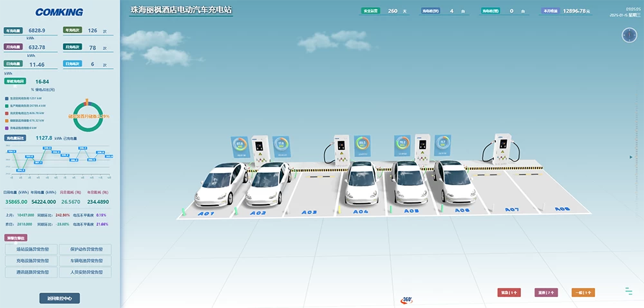644x308 pixels.
Task: Open the 89.3 gauge card above A04
Action: pos(362,146)
